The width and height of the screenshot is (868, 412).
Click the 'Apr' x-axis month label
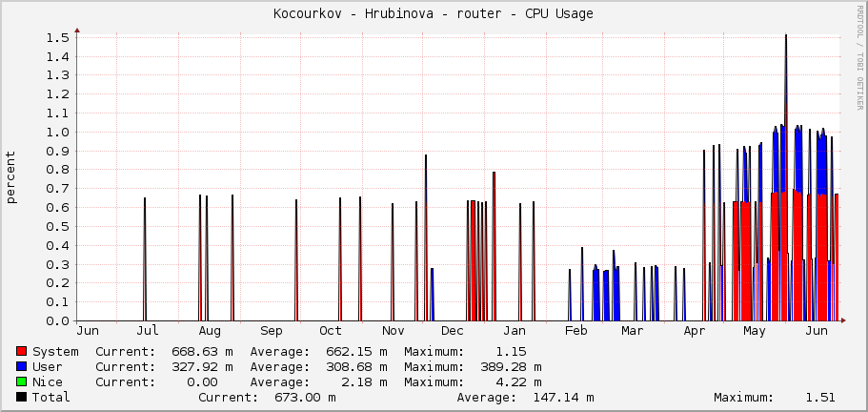coord(695,331)
